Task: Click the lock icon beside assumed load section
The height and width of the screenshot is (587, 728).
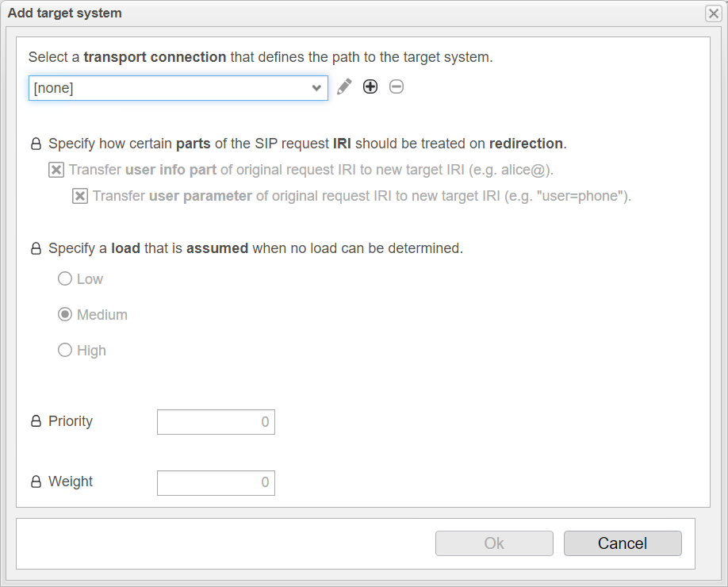Action: point(36,248)
